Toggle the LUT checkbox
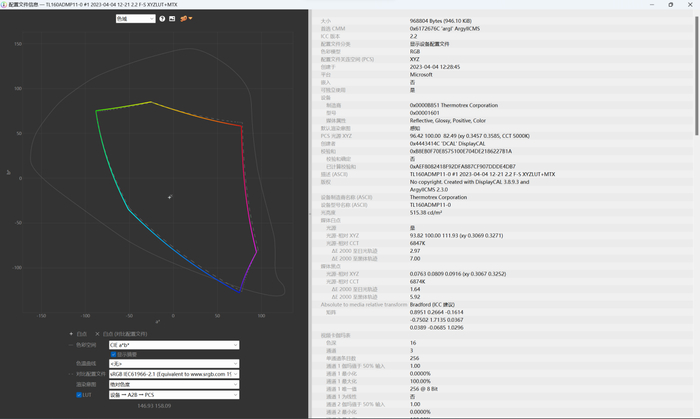This screenshot has height=419, width=700. 79,394
